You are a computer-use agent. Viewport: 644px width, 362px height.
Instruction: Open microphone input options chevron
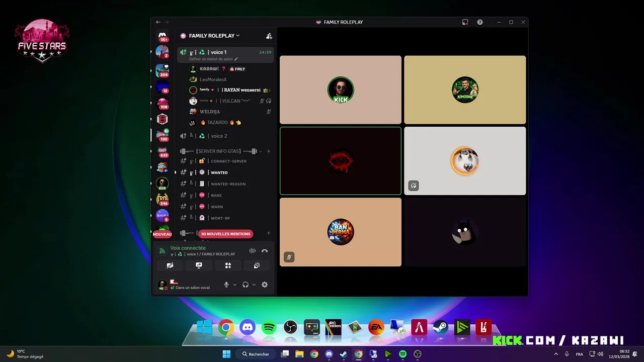point(234,285)
